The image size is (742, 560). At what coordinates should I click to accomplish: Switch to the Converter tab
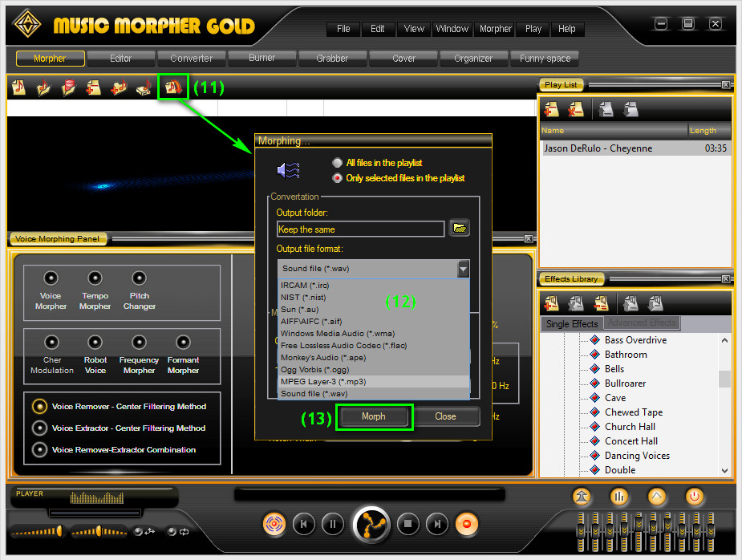[x=191, y=59]
